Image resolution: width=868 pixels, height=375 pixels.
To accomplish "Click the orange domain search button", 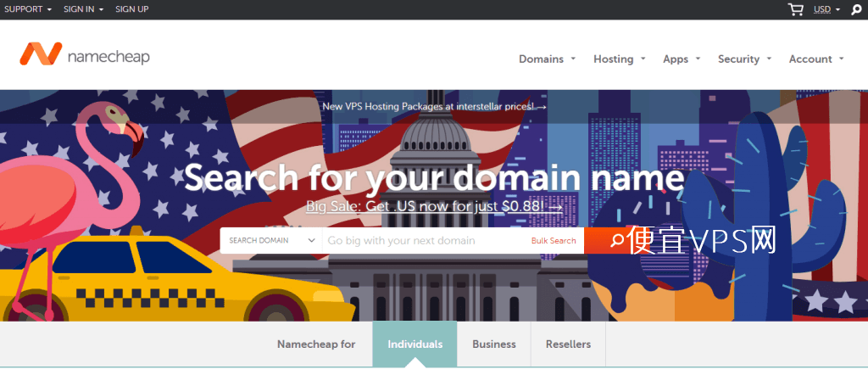I will [617, 240].
